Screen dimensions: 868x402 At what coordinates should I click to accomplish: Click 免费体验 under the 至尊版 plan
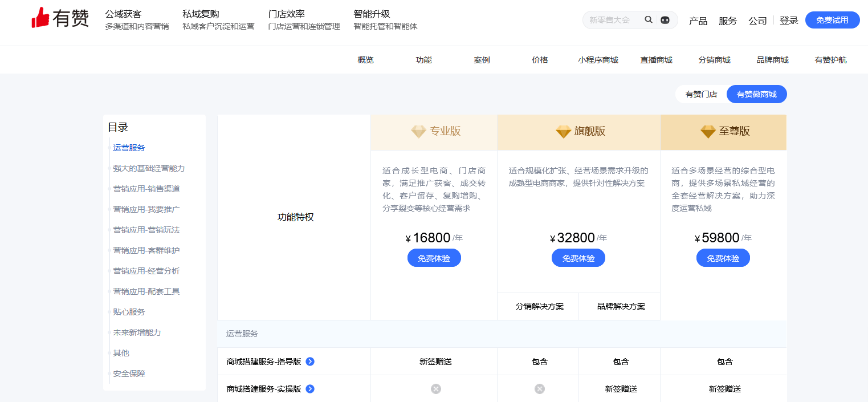[x=723, y=258]
